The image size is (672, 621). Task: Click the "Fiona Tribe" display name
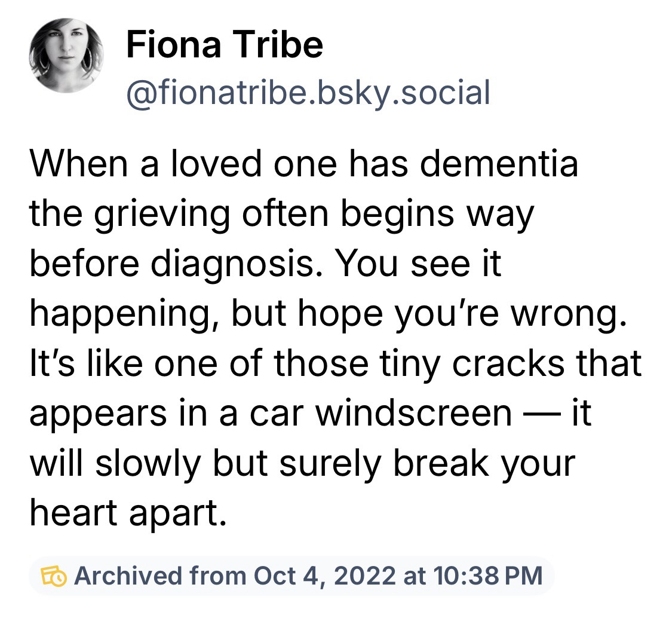tap(224, 45)
